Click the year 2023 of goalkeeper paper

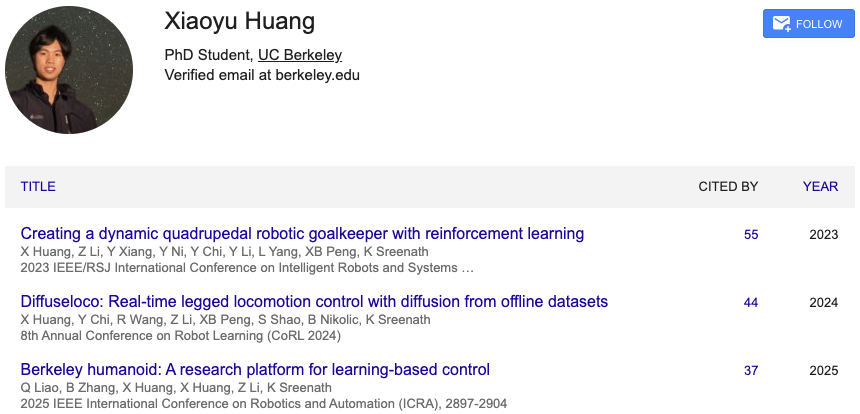point(824,235)
